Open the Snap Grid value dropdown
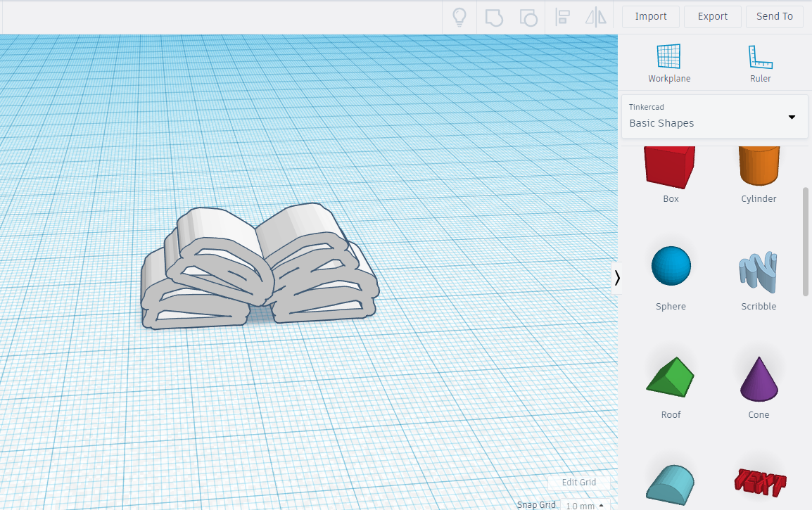Image resolution: width=812 pixels, height=510 pixels. pyautogui.click(x=585, y=505)
